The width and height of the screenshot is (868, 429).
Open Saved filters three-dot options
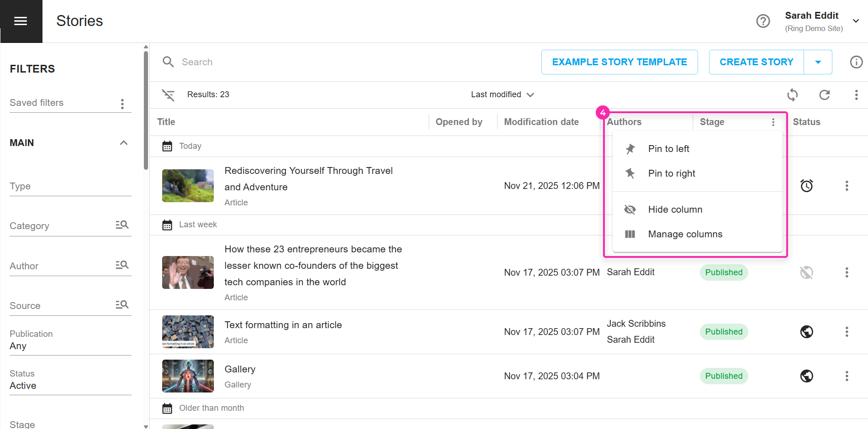coord(122,104)
